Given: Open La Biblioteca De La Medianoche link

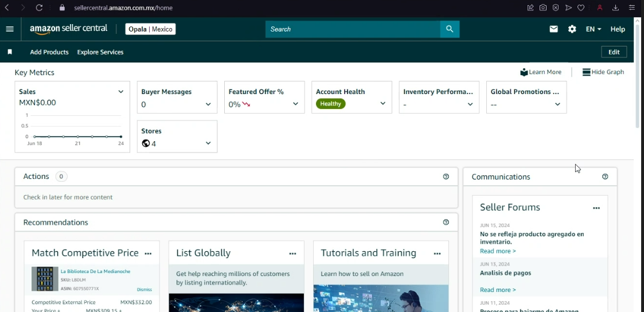Looking at the screenshot, I should pyautogui.click(x=95, y=271).
